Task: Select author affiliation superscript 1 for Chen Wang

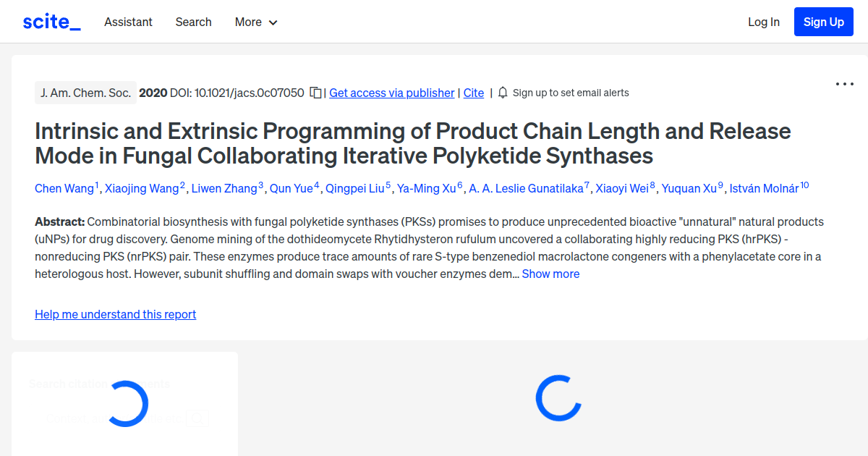Action: click(x=96, y=183)
